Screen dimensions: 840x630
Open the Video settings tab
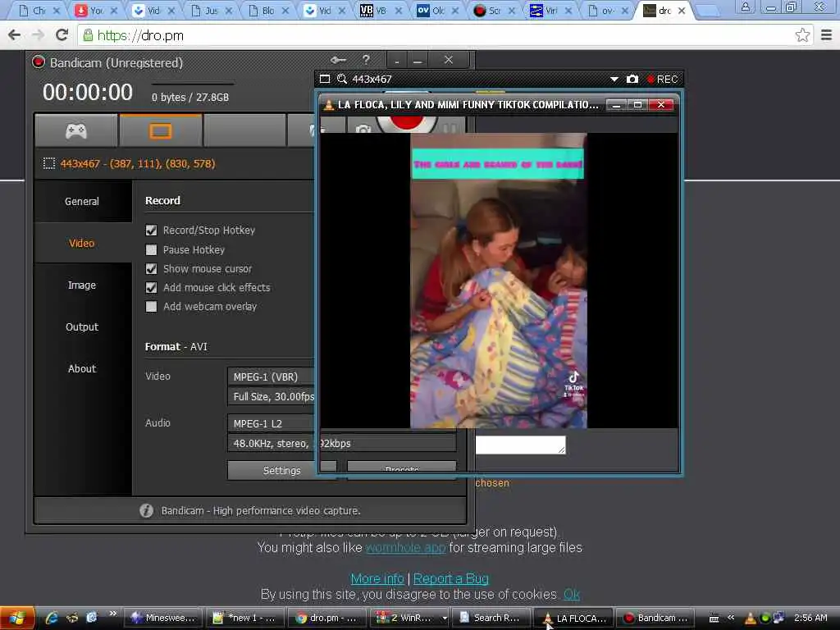click(83, 243)
